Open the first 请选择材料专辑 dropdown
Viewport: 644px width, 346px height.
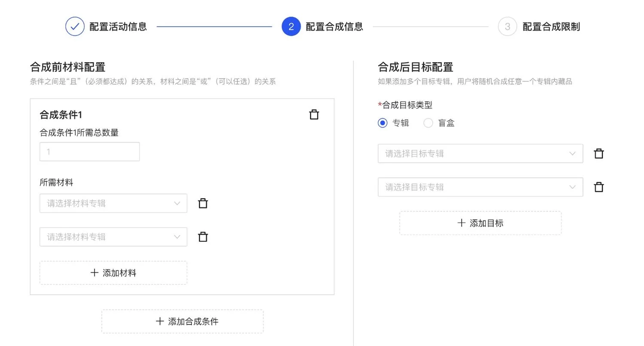tap(113, 203)
